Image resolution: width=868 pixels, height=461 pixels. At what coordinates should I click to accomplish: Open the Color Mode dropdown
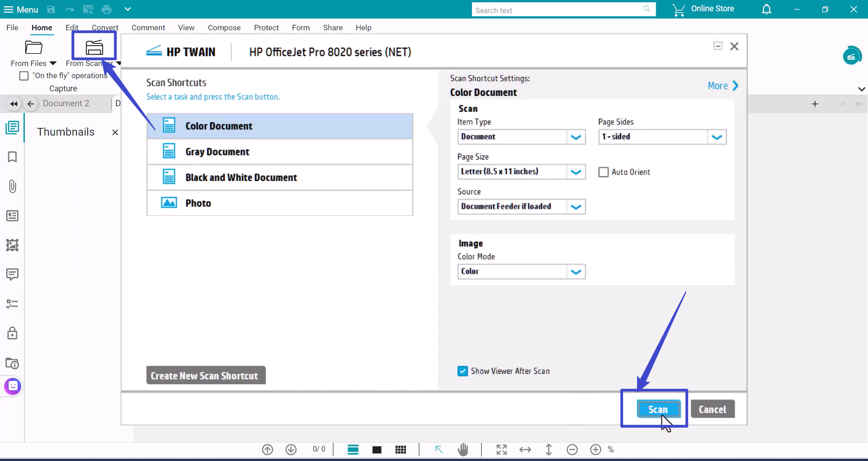click(521, 272)
